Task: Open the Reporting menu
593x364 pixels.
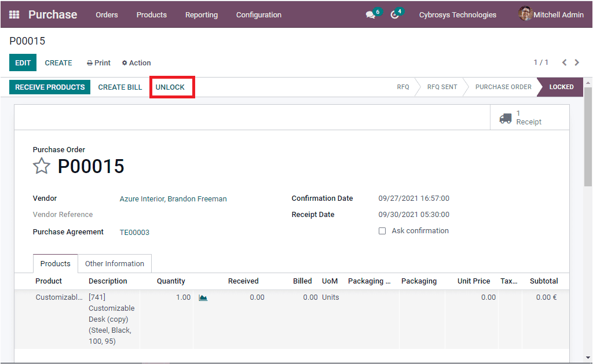Action: 201,15
